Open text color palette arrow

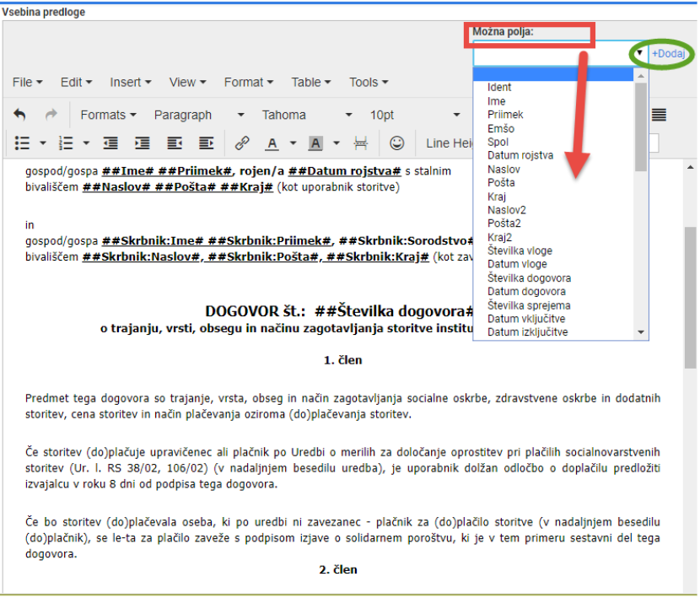pos(293,143)
